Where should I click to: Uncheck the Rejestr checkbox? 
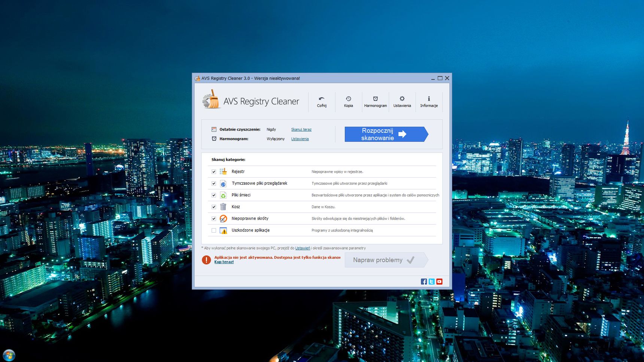coord(214,172)
